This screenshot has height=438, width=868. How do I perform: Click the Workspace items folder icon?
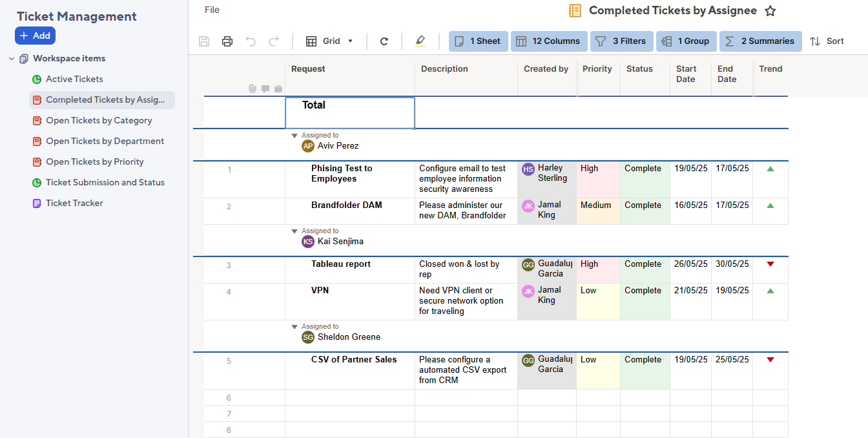[24, 59]
